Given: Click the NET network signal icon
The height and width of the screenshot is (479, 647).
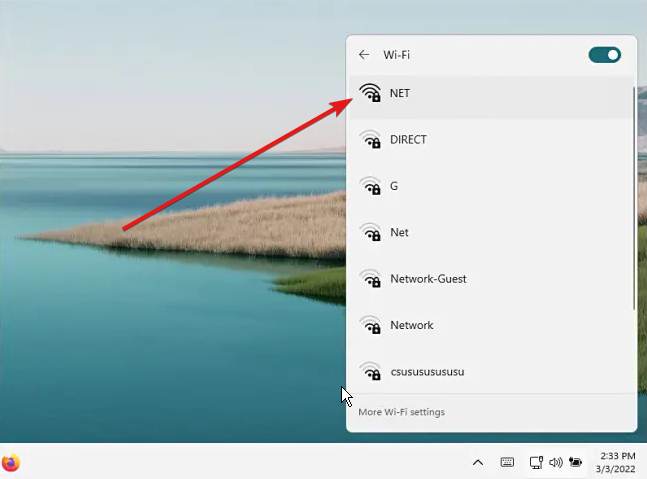Looking at the screenshot, I should (370, 92).
